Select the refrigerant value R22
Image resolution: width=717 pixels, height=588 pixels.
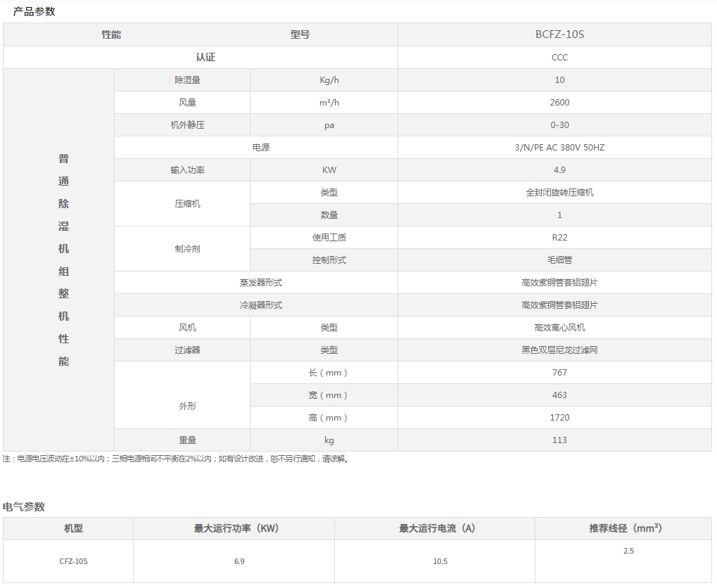point(559,238)
